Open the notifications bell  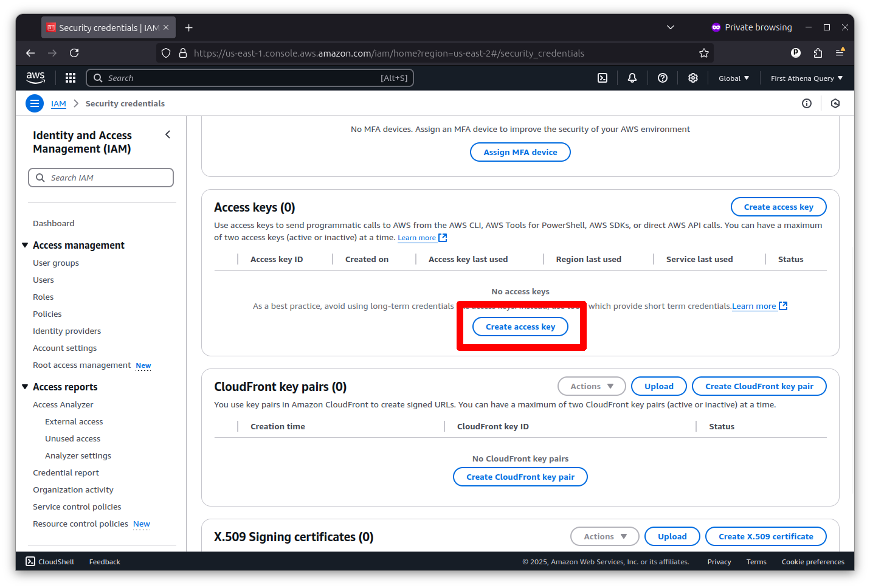click(632, 78)
